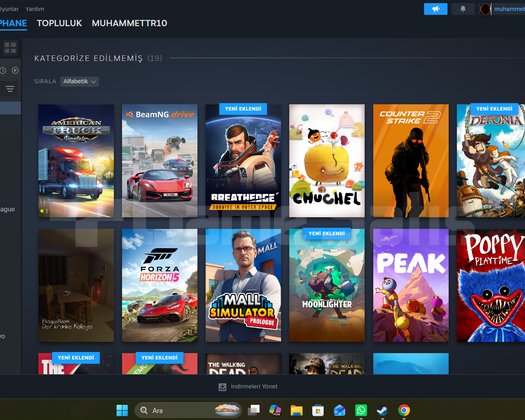This screenshot has height=420, width=525.
Task: Open the Copilot taskbar icon
Action: tap(275, 410)
